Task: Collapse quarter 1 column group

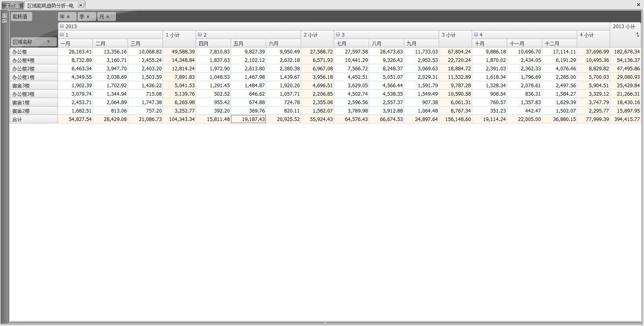Action: 62,35
